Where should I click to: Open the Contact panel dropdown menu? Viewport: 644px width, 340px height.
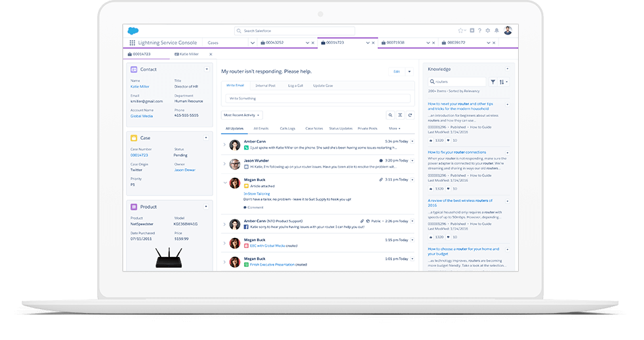(206, 70)
